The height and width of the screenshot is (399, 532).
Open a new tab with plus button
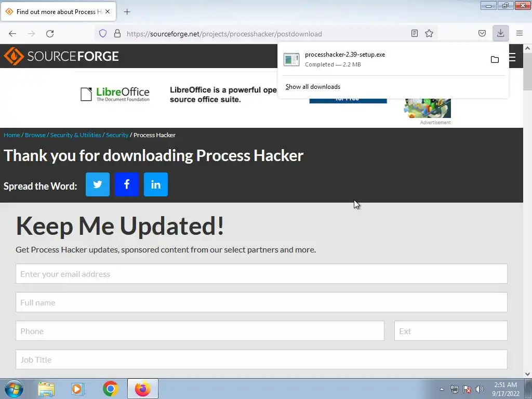127,12
